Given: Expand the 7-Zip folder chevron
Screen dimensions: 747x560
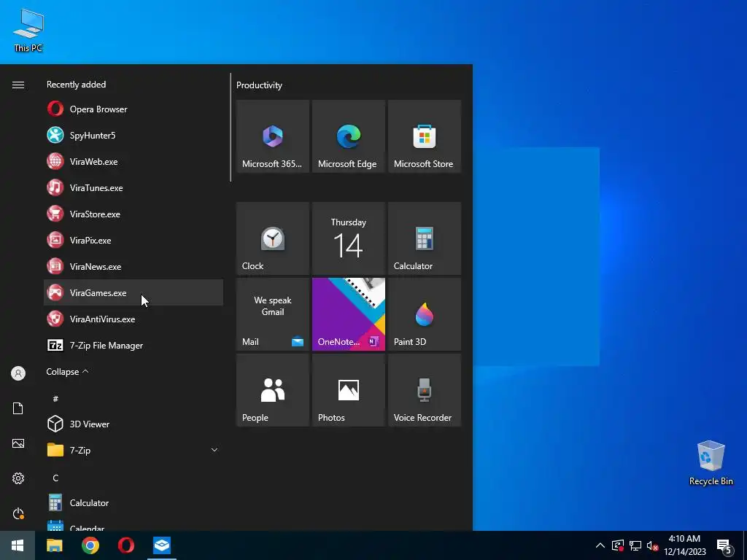Looking at the screenshot, I should point(214,450).
